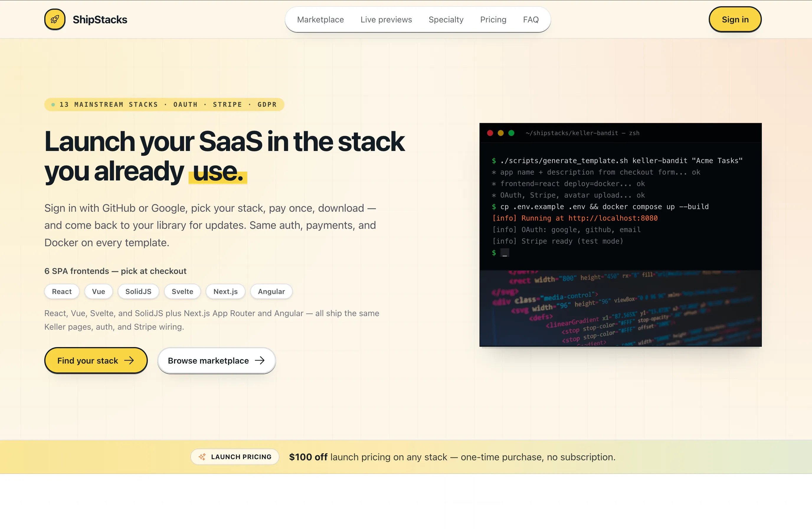Click the Sign in button
Image resolution: width=812 pixels, height=529 pixels.
pyautogui.click(x=735, y=19)
